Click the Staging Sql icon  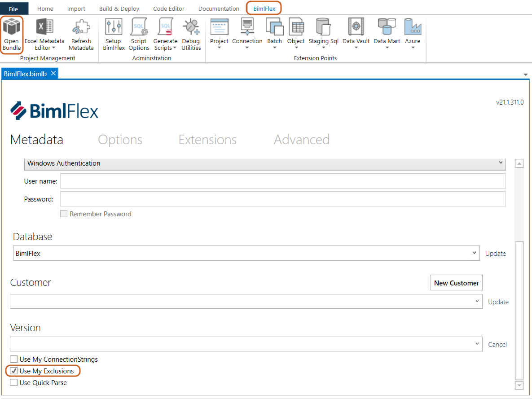323,27
